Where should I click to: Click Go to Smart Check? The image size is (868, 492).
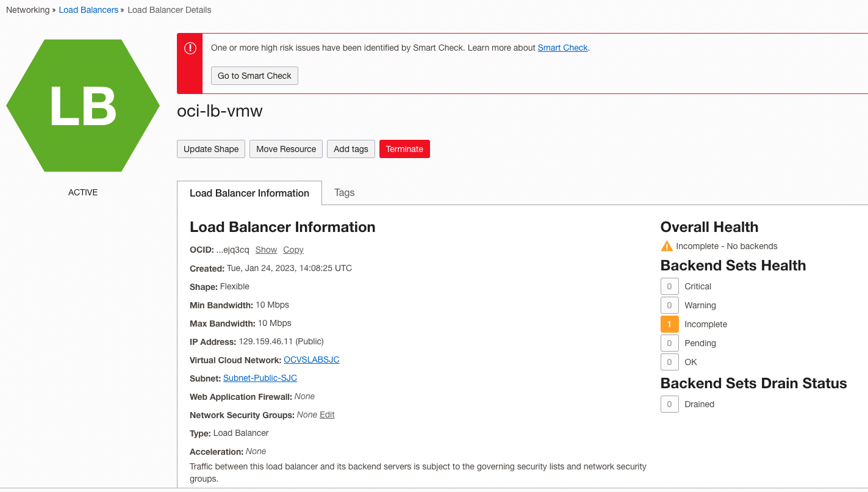point(254,76)
